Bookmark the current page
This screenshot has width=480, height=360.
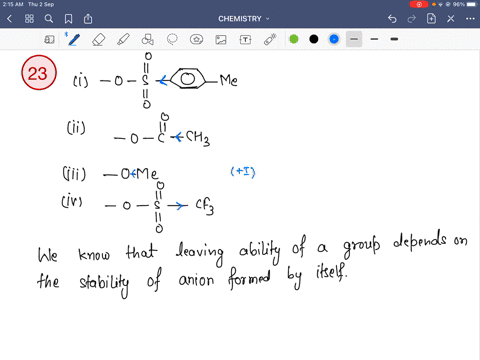[x=68, y=19]
